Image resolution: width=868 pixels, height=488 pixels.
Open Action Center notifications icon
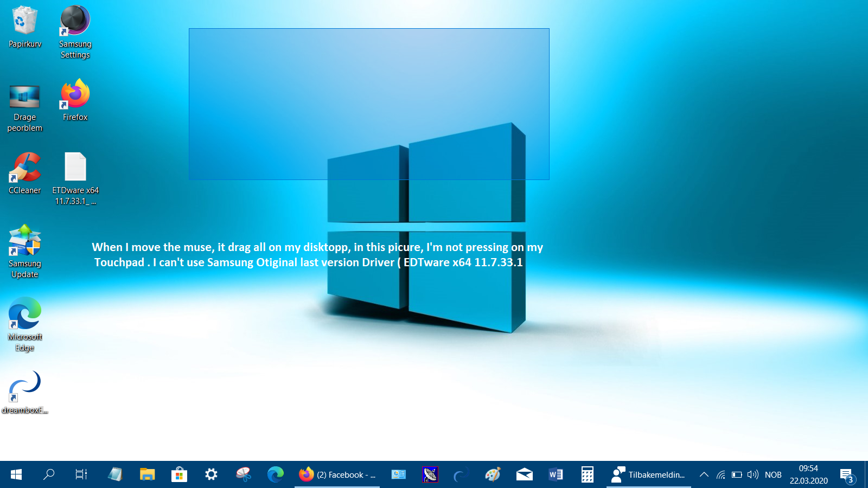[847, 476]
